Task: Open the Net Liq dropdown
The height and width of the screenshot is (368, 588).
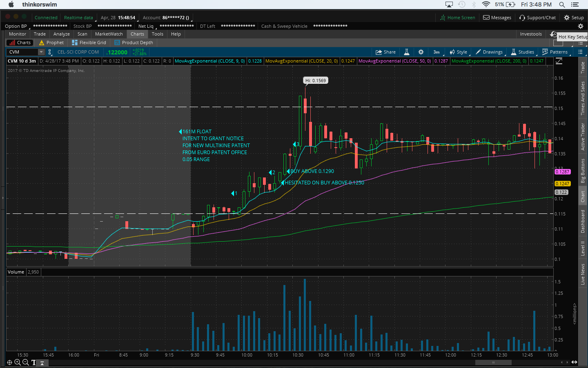Action: tap(147, 26)
